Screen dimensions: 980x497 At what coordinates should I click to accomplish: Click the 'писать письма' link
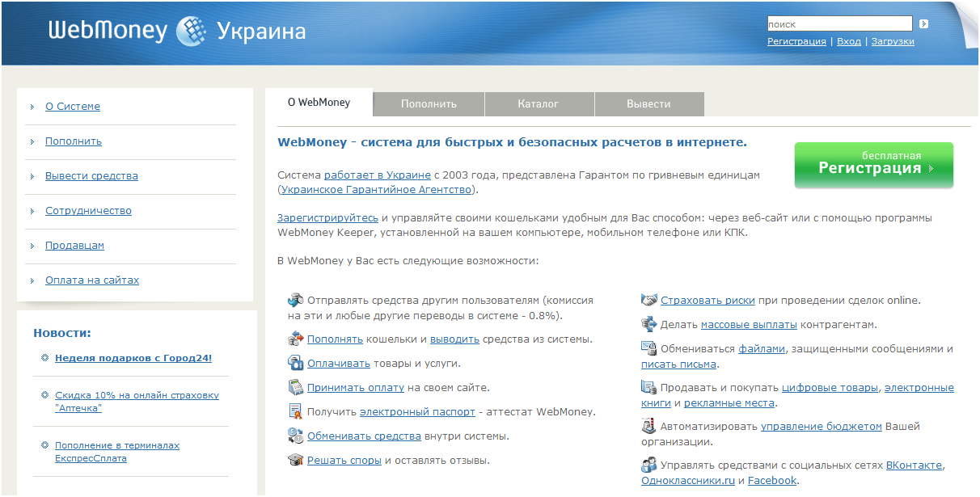[679, 364]
